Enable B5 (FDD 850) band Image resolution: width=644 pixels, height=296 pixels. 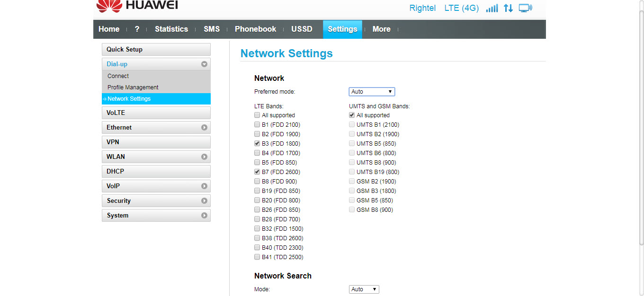pos(257,163)
